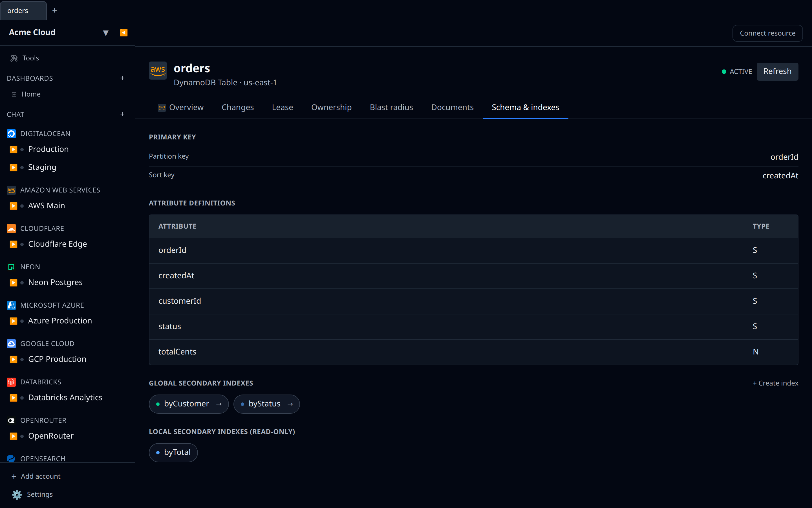
Task: Open the byStatus index chip
Action: click(x=266, y=404)
